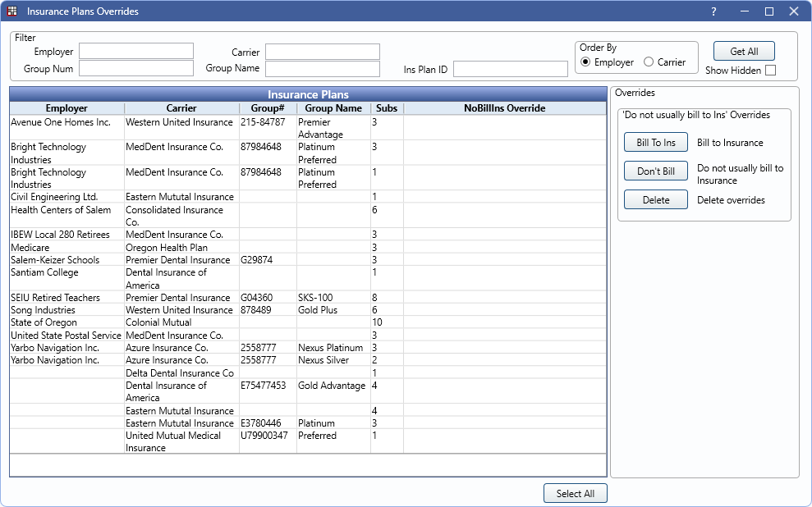812x507 pixels.
Task: Click the Don't Bill override button
Action: click(655, 171)
